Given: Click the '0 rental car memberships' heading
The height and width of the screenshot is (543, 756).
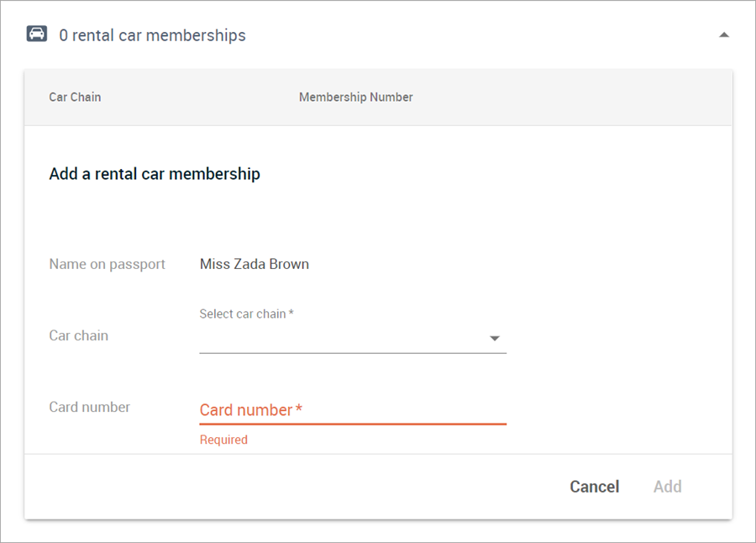Looking at the screenshot, I should [x=152, y=35].
